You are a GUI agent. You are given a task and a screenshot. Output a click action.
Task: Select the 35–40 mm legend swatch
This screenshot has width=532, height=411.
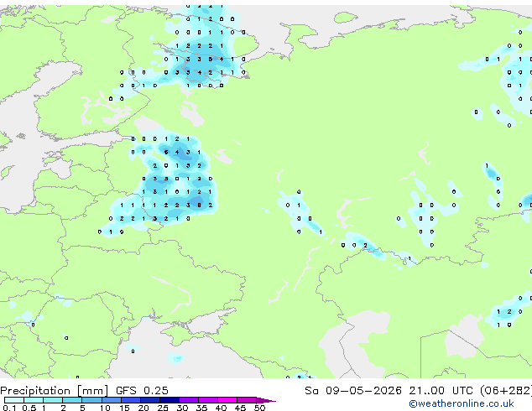point(208,400)
